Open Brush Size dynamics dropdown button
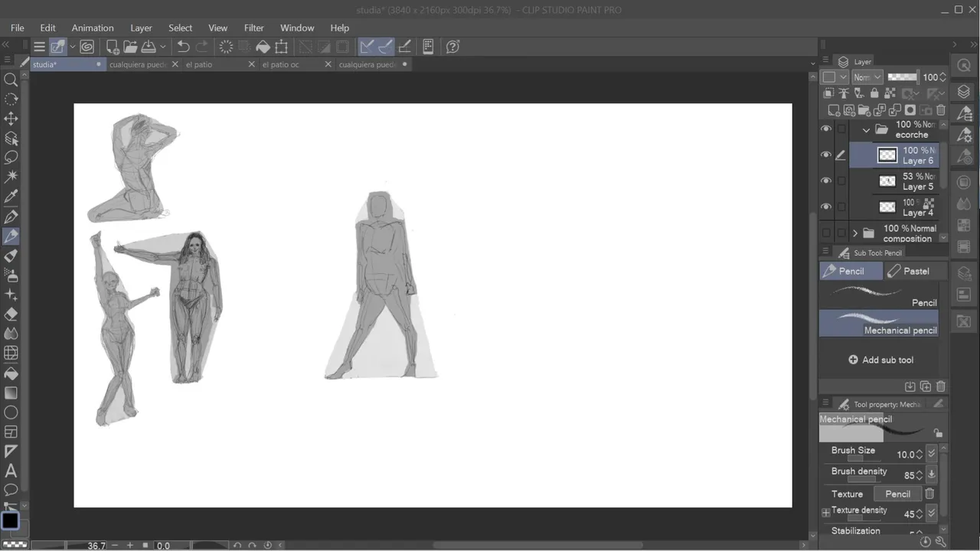980x551 pixels. click(x=931, y=454)
